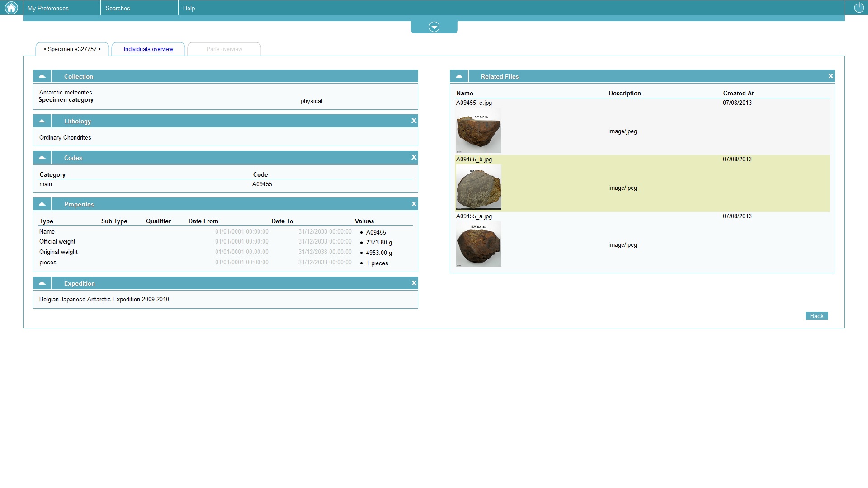Viewport: 868px width, 488px height.
Task: Click the power/logout icon
Action: (x=859, y=8)
